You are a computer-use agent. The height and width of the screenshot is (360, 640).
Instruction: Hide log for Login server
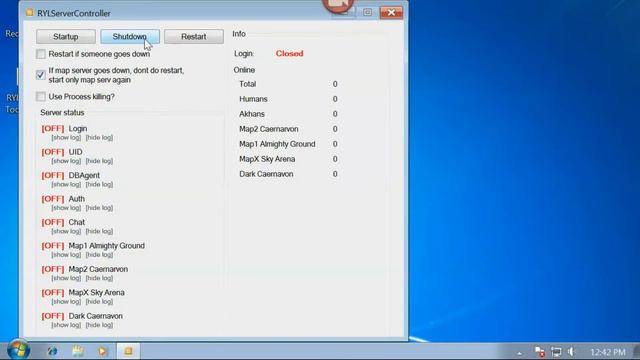(x=99, y=138)
